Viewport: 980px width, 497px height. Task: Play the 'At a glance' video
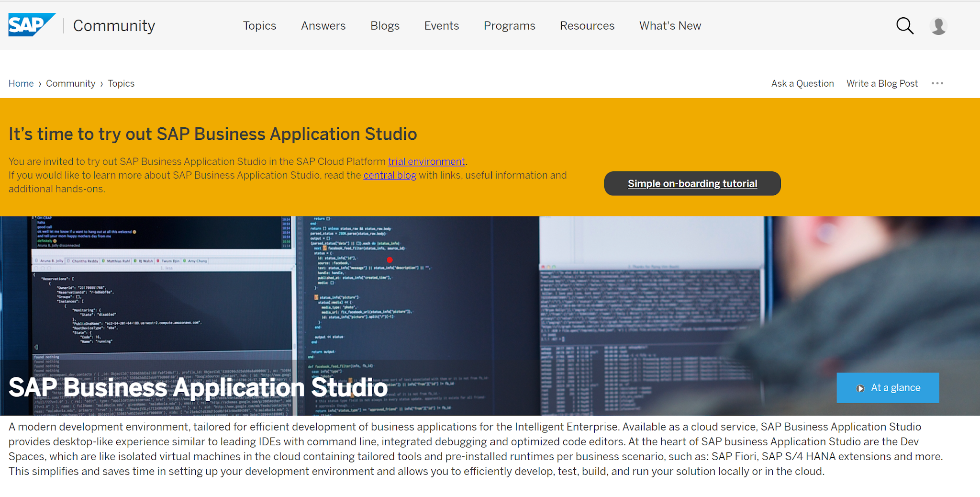click(x=888, y=387)
